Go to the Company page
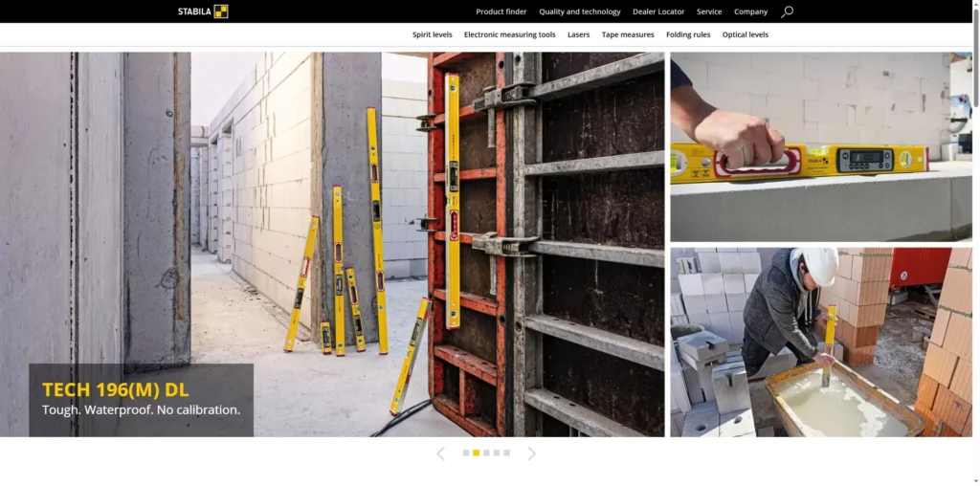This screenshot has width=980, height=486. pos(750,11)
